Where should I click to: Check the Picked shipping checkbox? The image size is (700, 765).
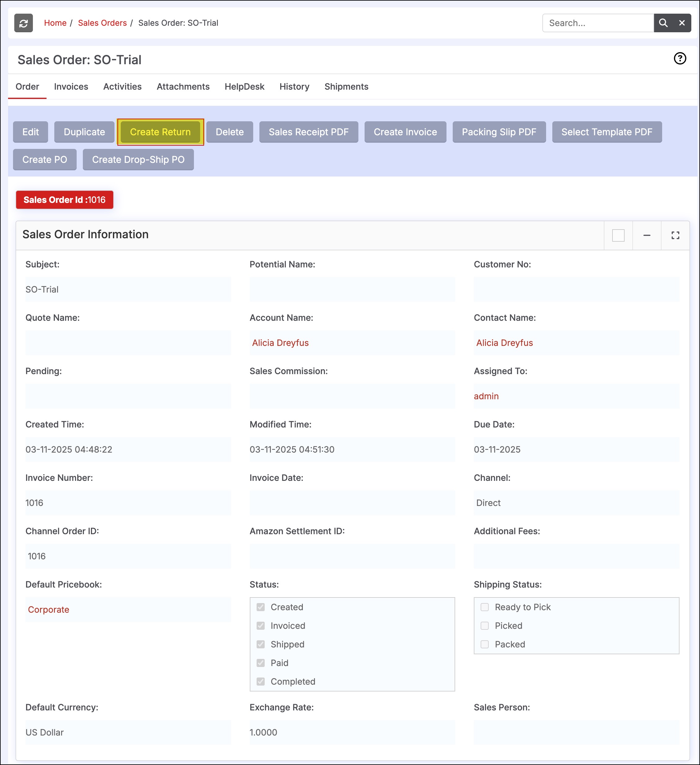[x=485, y=626]
